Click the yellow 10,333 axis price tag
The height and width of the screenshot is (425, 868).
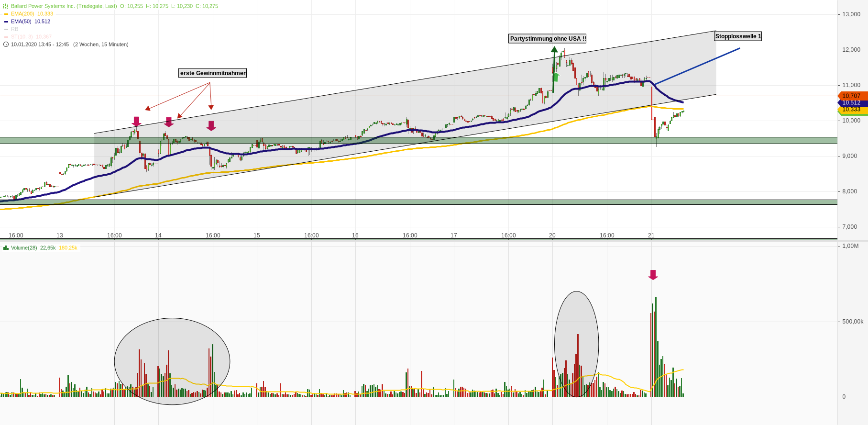tap(851, 110)
